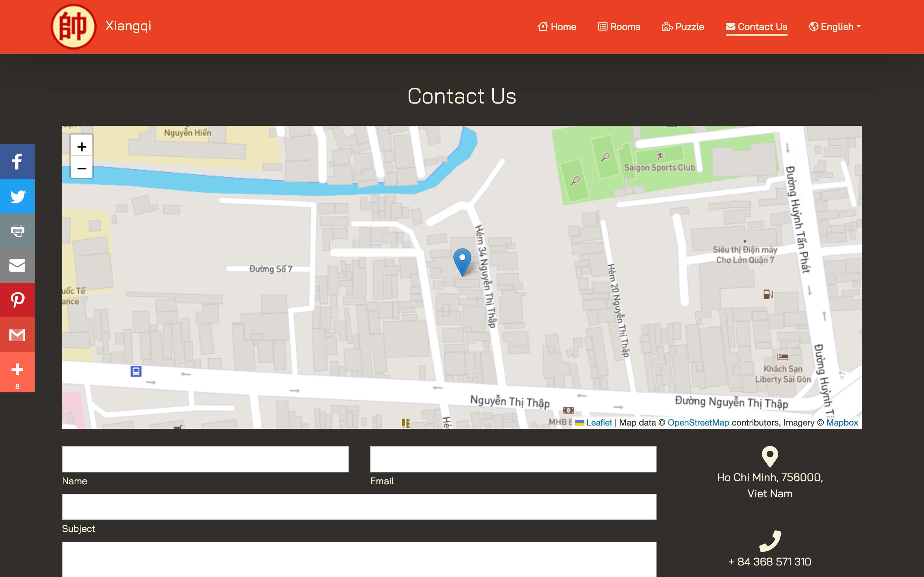Click the Xiangqi logo emblem
Viewport: 924px width, 577px height.
73,27
